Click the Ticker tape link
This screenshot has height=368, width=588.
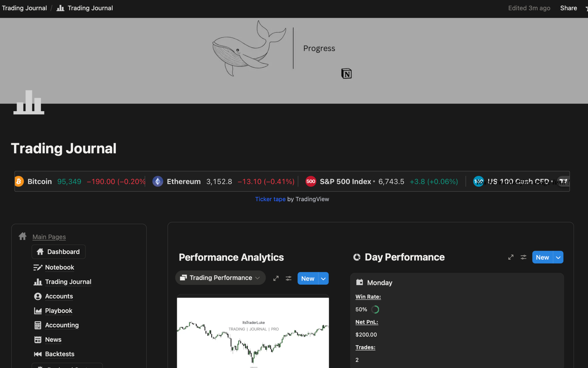pyautogui.click(x=270, y=199)
